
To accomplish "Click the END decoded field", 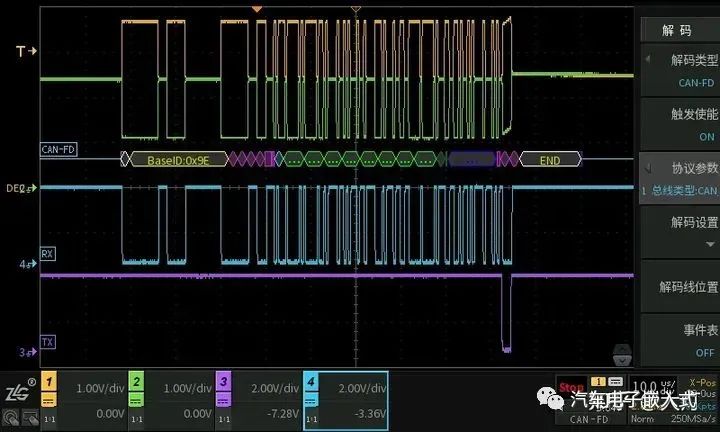I will click(x=550, y=160).
